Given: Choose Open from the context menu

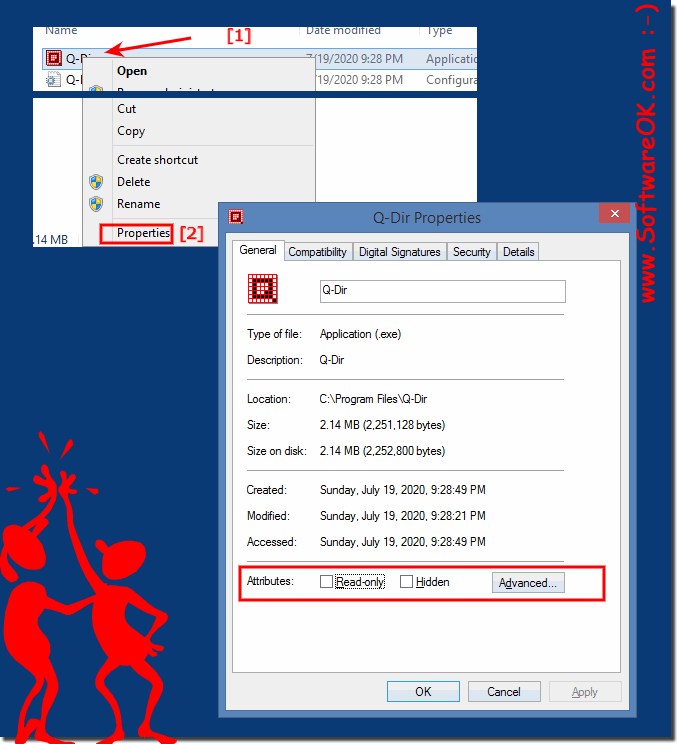Looking at the screenshot, I should 132,71.
